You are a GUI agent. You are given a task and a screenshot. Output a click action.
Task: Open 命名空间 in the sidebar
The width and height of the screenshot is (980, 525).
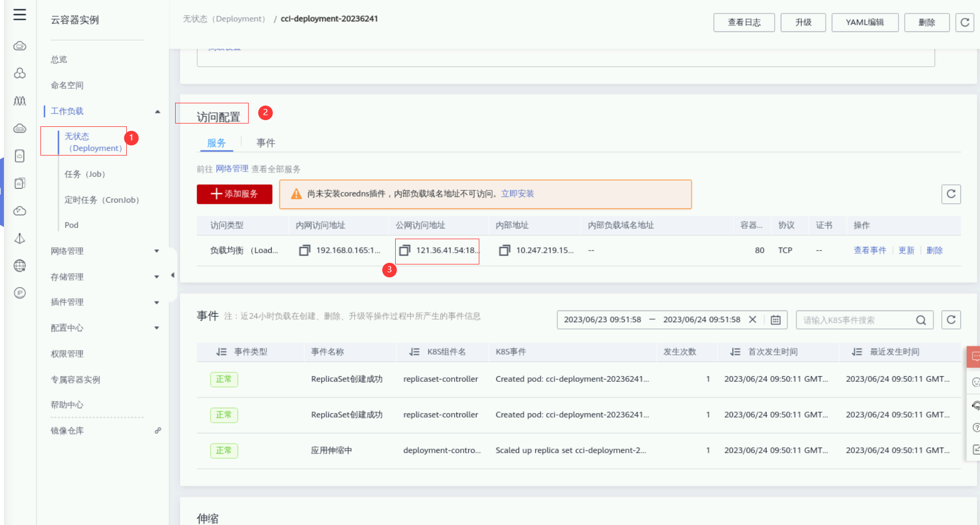coord(67,85)
